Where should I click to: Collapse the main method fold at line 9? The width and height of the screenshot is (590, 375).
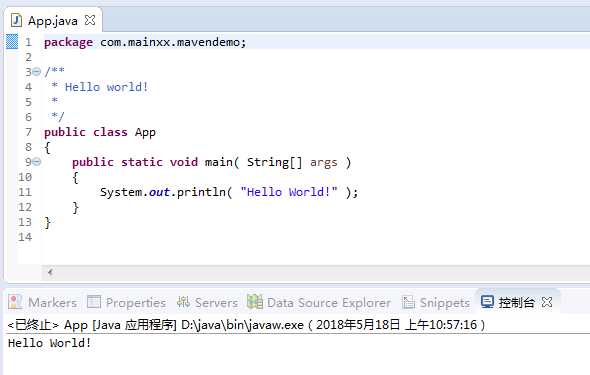(x=36, y=162)
